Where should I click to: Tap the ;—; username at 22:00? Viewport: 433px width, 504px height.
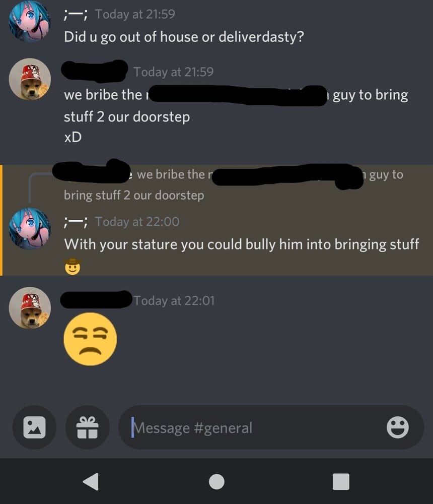tap(76, 222)
